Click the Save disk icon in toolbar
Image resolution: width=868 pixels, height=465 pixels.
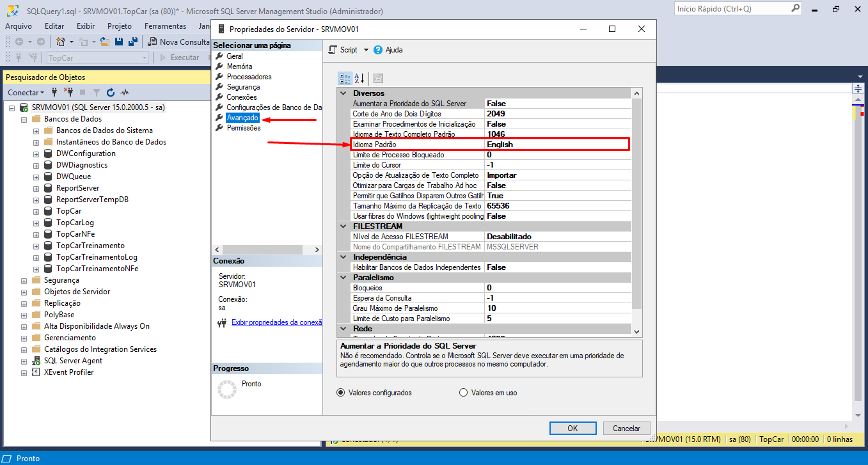click(x=119, y=42)
